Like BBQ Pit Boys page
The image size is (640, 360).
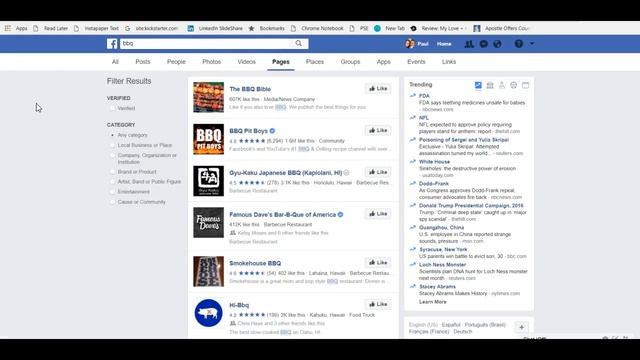point(378,130)
